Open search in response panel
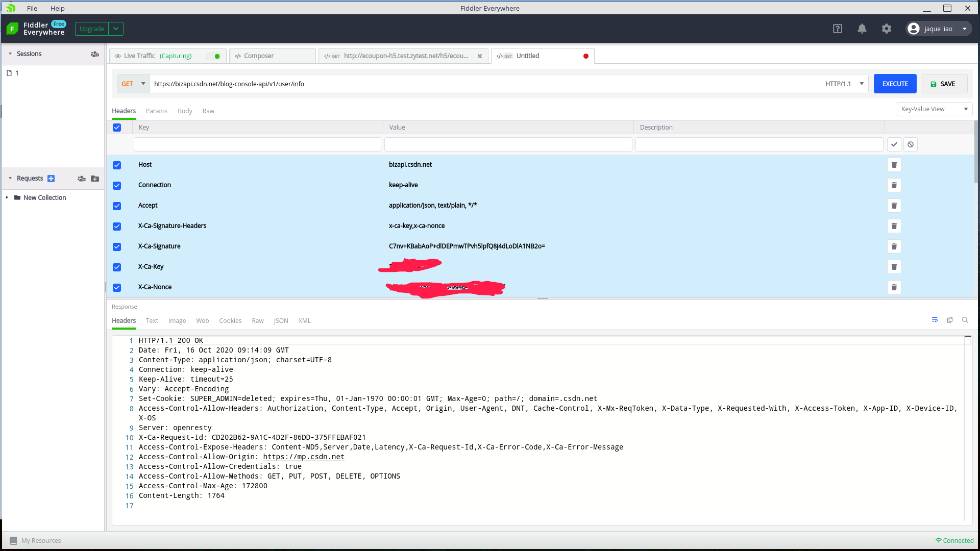Screen dimensions: 980x551 (x=965, y=320)
